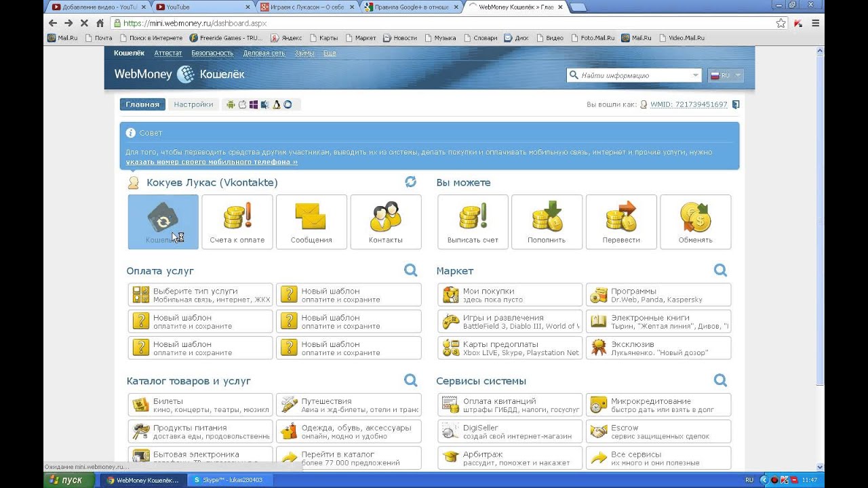Image resolution: width=868 pixels, height=488 pixels.
Task: Click the Android platform icon
Action: pyautogui.click(x=231, y=104)
